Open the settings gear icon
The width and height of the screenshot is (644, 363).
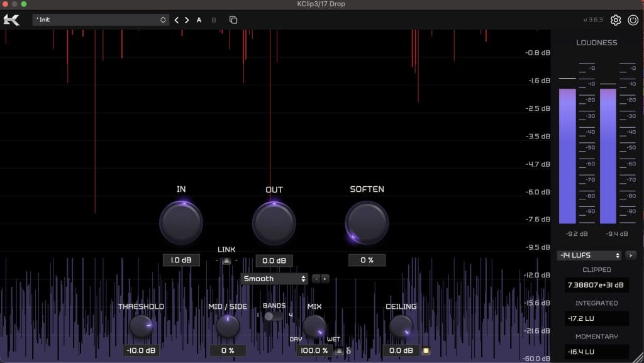616,20
